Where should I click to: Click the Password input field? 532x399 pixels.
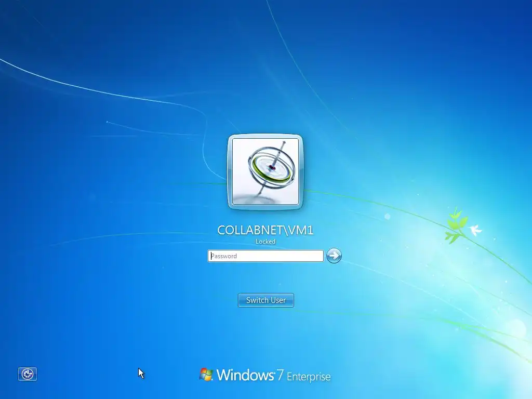(265, 256)
